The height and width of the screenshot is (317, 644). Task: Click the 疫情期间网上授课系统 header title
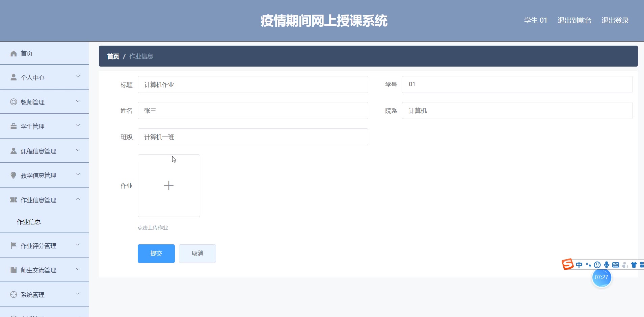tap(324, 21)
